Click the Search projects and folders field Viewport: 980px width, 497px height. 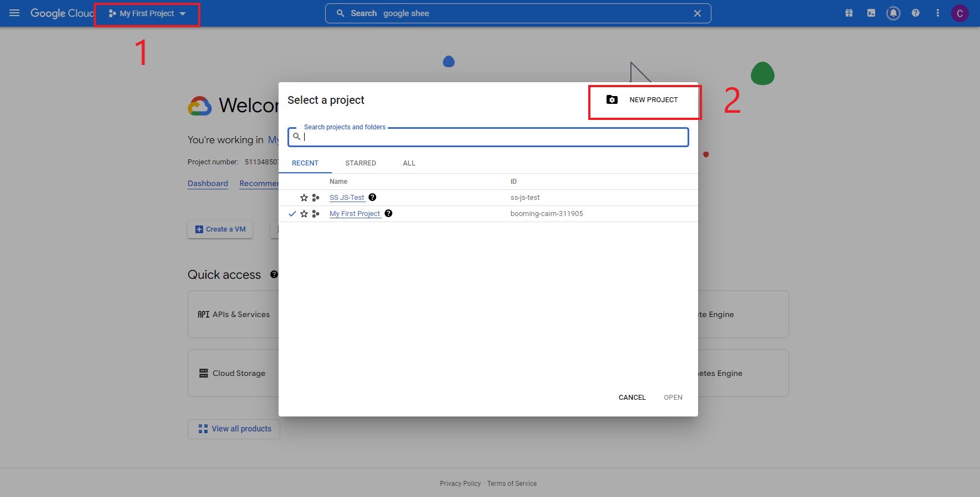pyautogui.click(x=488, y=137)
